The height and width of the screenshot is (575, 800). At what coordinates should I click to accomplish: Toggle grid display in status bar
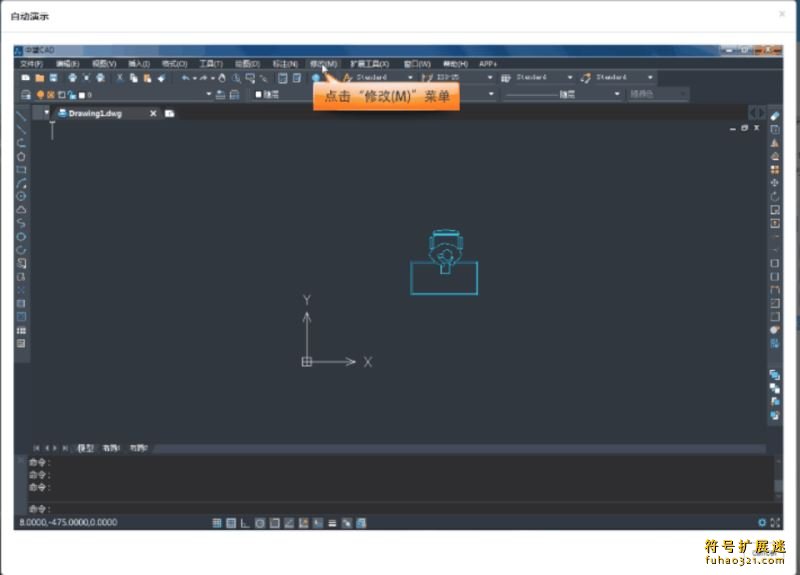(231, 522)
